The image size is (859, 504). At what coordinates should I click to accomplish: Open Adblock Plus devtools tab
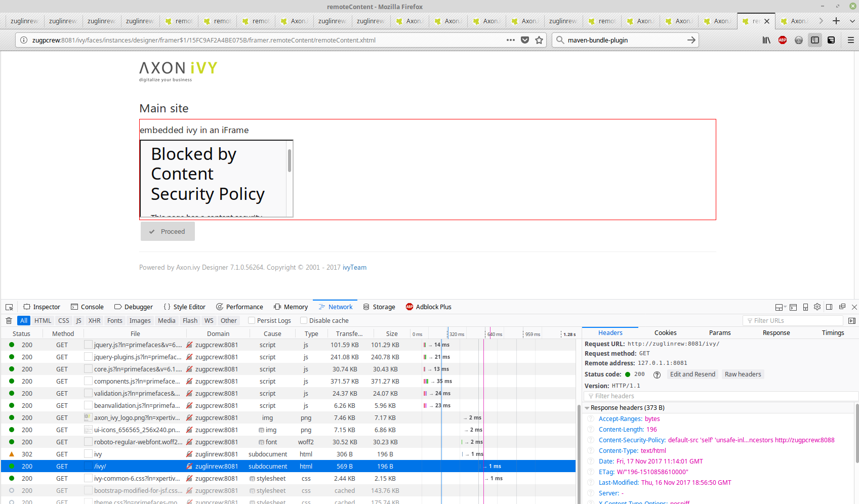click(429, 307)
